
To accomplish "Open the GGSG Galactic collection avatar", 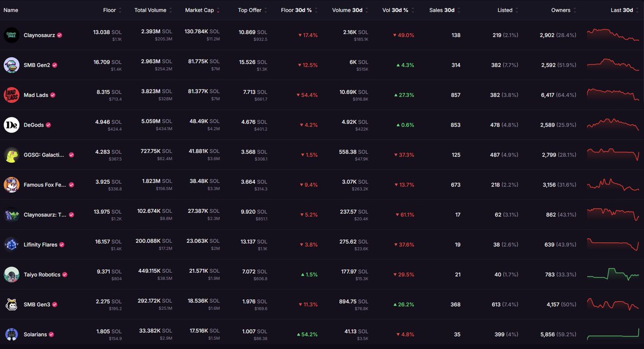I will tap(11, 155).
